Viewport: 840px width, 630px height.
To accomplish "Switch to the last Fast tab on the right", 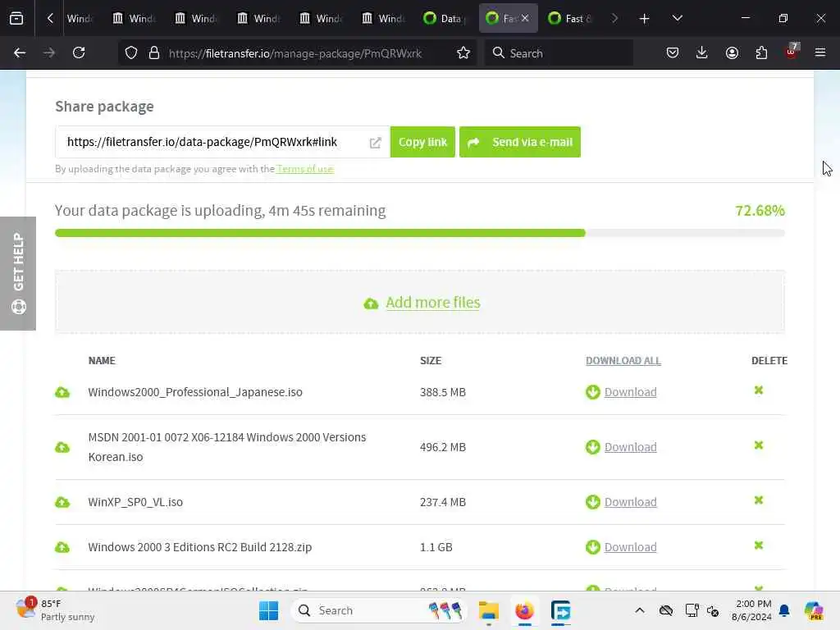I will coord(570,18).
